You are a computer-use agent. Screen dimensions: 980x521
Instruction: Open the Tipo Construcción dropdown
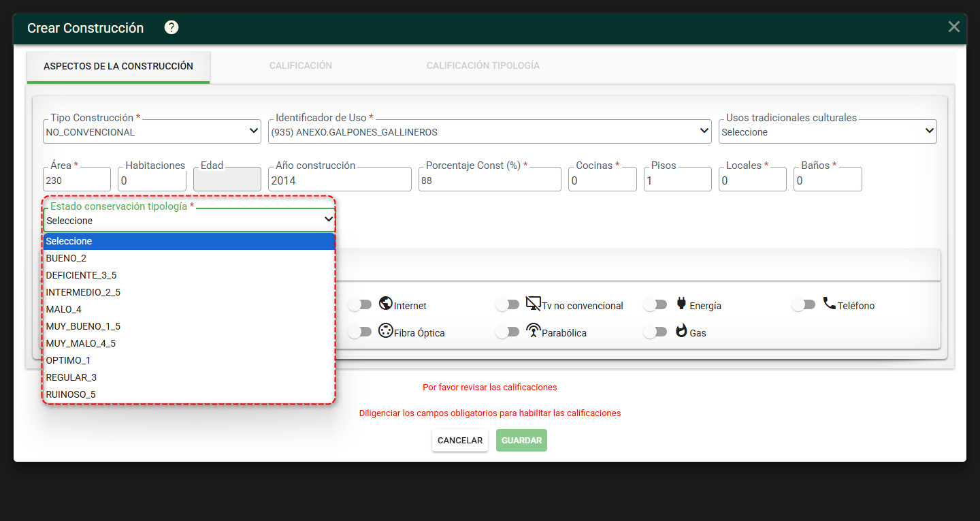click(152, 131)
